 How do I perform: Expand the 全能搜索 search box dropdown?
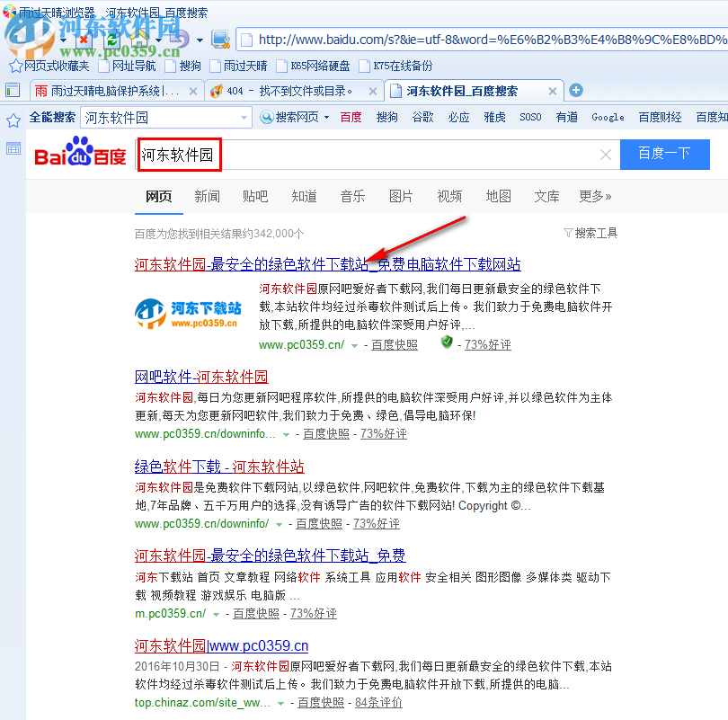tap(243, 118)
